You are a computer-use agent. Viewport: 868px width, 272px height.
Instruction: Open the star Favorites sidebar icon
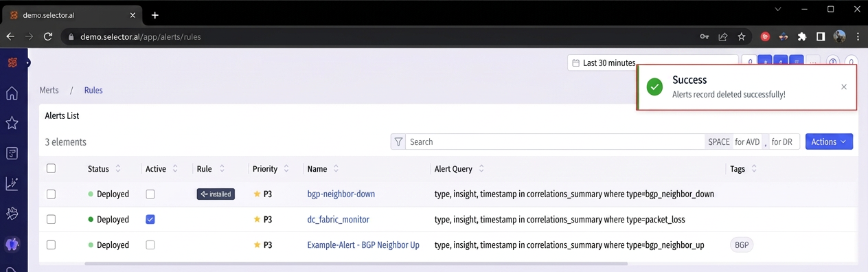(12, 123)
